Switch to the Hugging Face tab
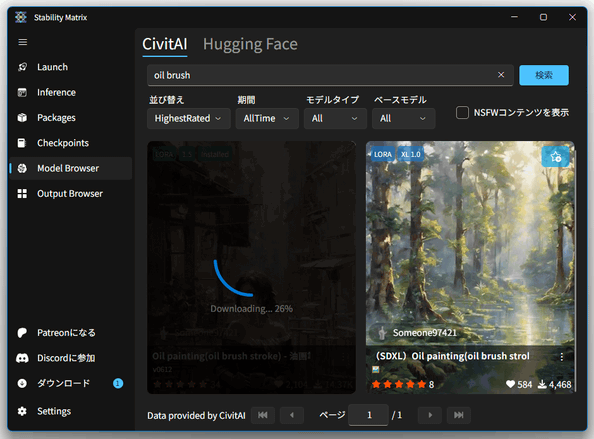This screenshot has width=594, height=439. [x=250, y=44]
